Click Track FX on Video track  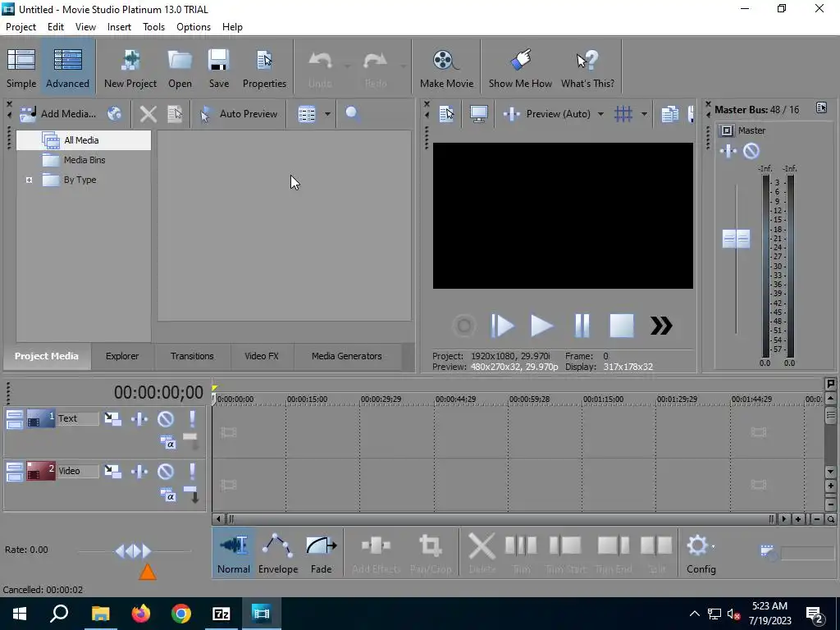coord(139,471)
